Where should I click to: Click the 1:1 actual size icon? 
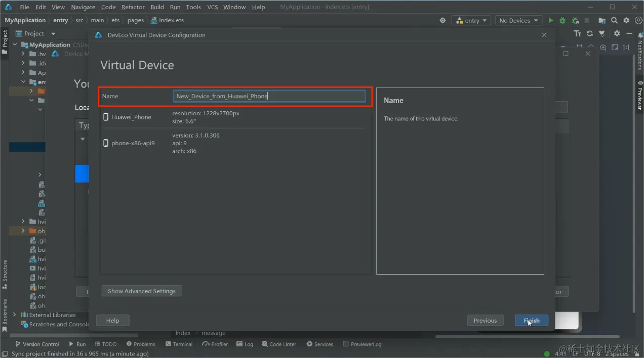[x=627, y=48]
